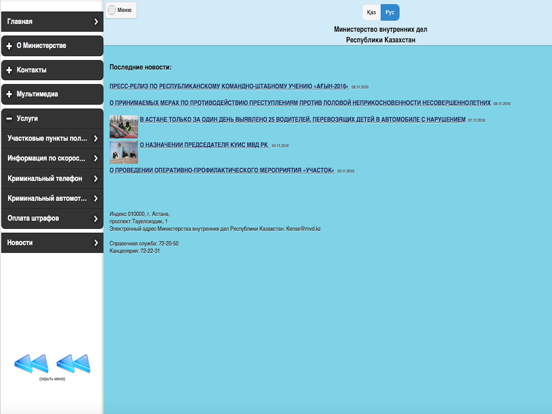
Task: Click the Канцелярия 72-22-31 text
Action: click(x=134, y=251)
